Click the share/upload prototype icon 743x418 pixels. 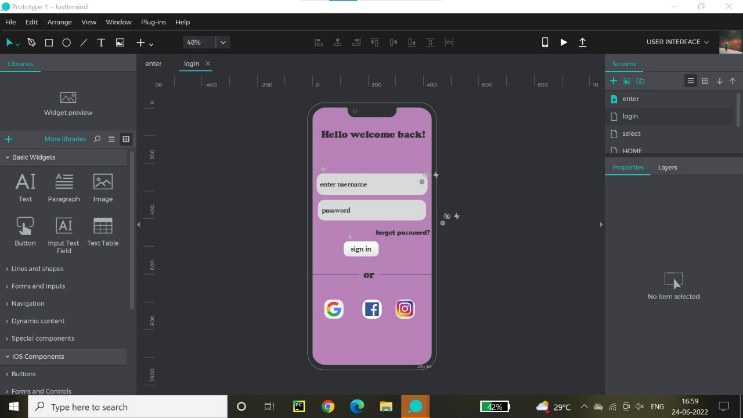click(x=582, y=42)
